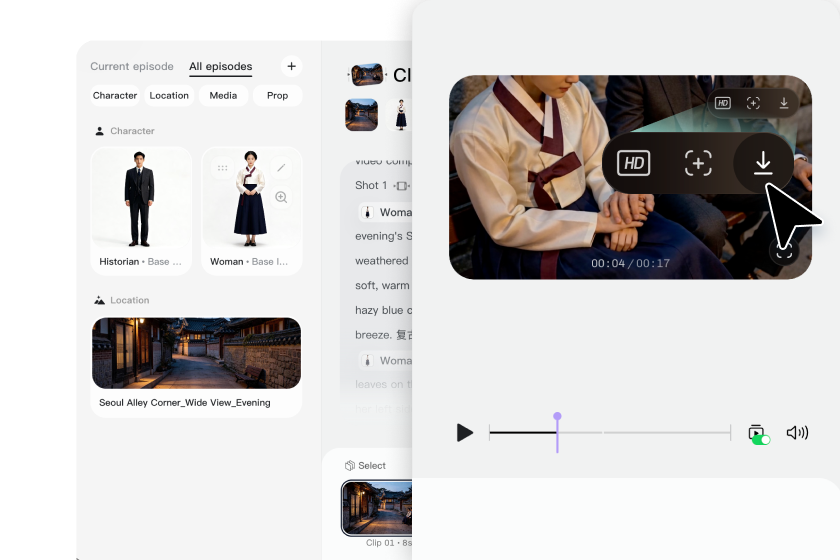Click the Seoul Alley Corner_Wide View_Evening label
The width and height of the screenshot is (840, 560).
[185, 402]
